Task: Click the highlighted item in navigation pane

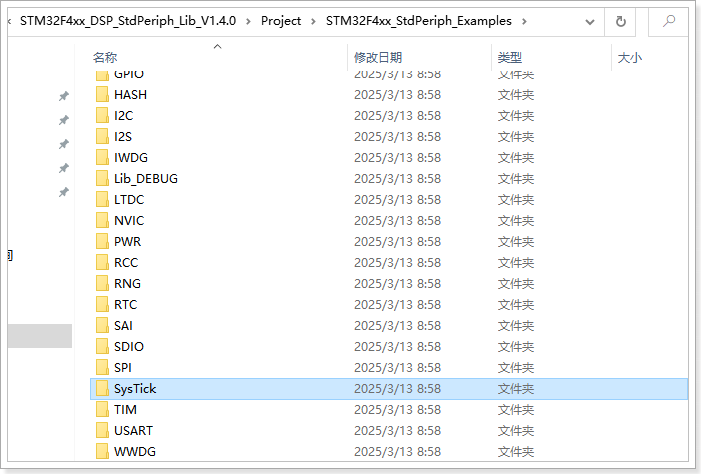Action: tap(40, 336)
